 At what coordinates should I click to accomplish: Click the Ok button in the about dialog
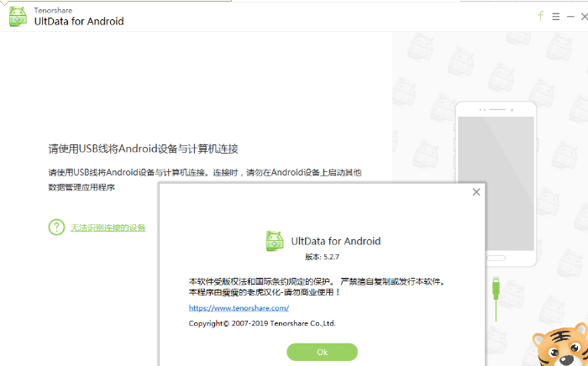pyautogui.click(x=322, y=352)
